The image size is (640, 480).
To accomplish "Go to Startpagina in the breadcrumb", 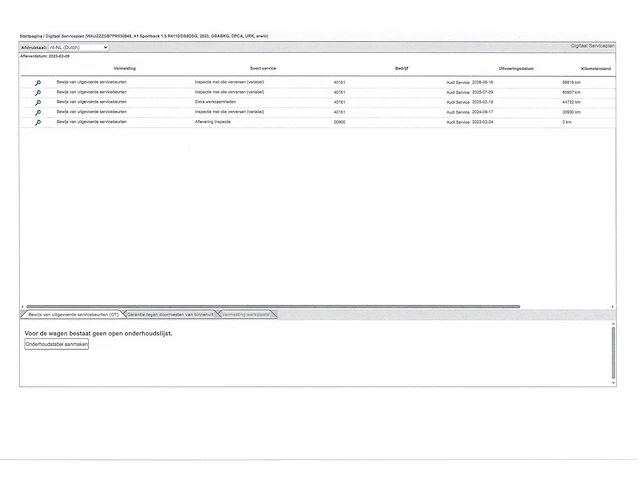I will click(31, 36).
